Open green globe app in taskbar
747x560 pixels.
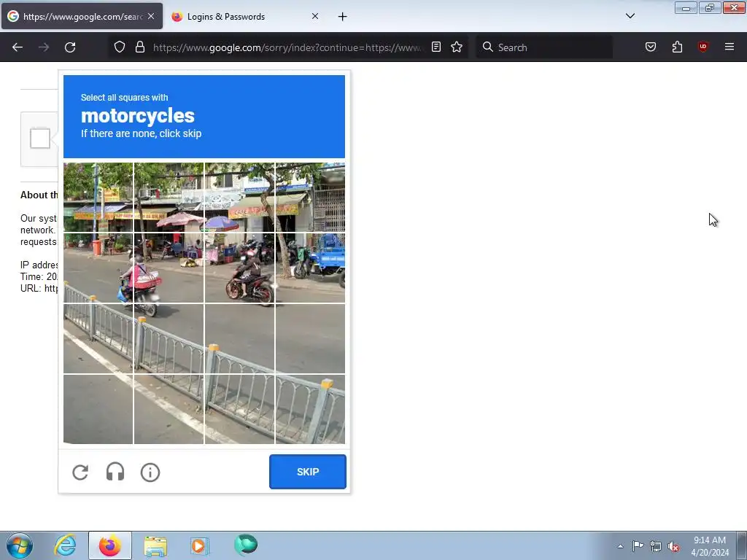[x=246, y=545]
